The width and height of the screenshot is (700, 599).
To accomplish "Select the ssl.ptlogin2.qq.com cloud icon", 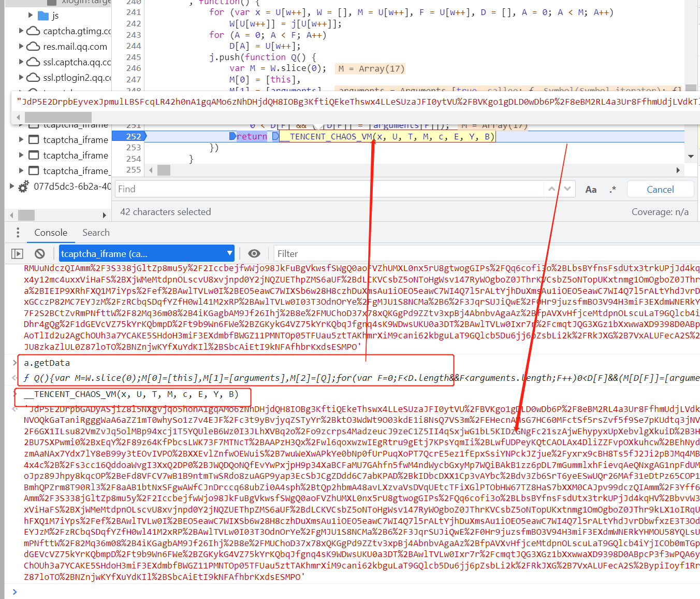I will (x=33, y=78).
